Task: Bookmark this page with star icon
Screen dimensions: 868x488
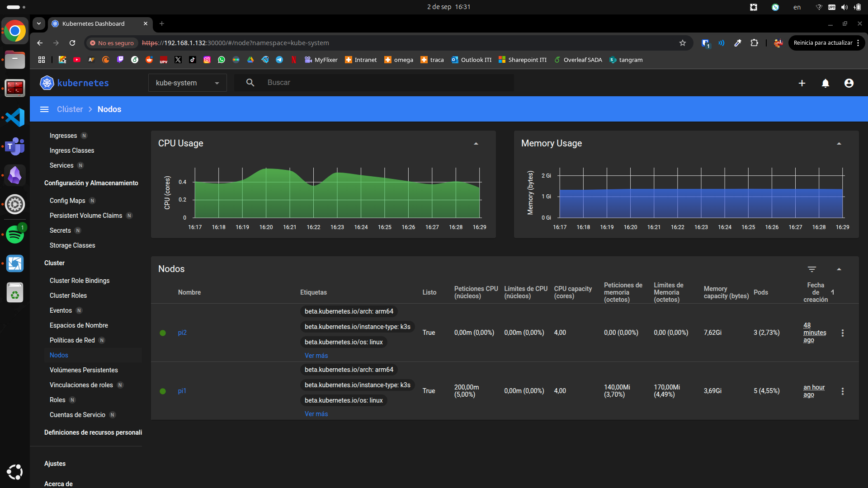Action: (x=683, y=43)
